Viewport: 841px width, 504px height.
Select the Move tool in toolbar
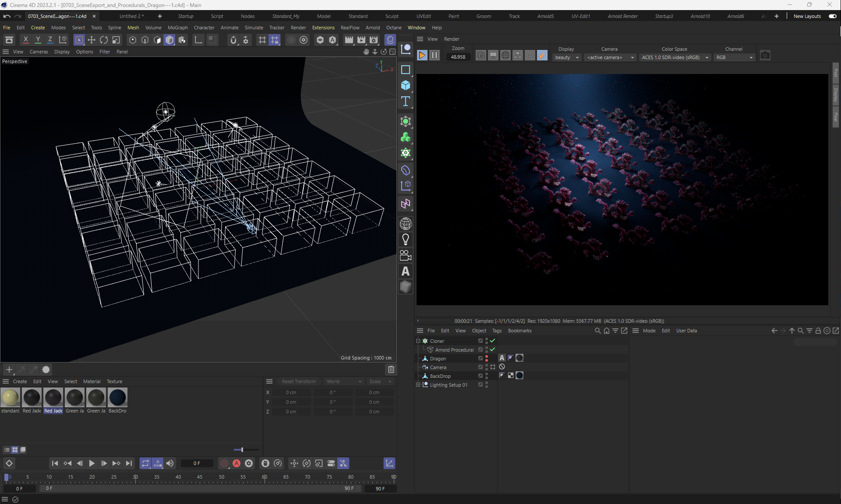(x=91, y=40)
